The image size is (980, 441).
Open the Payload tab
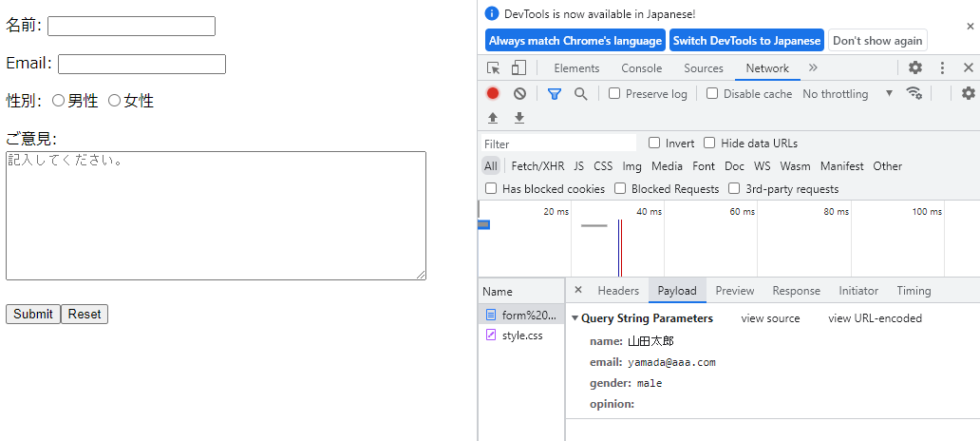point(677,291)
